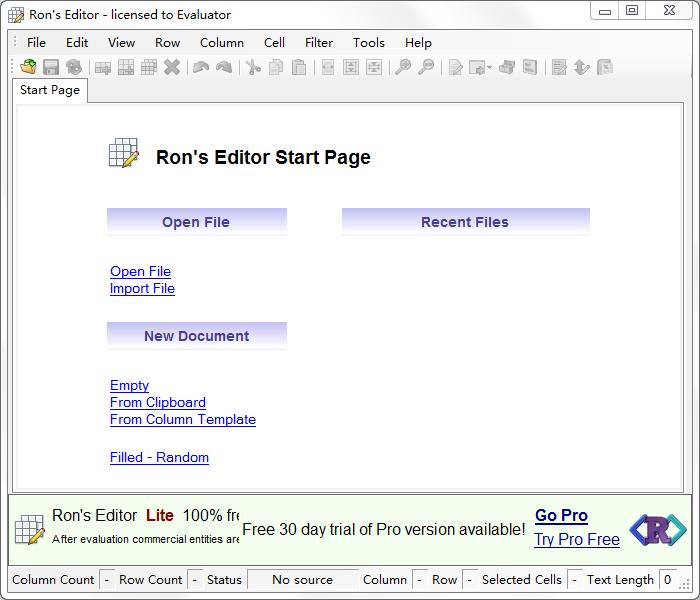Open the Tools menu
Viewport: 700px width, 600px height.
coord(369,42)
